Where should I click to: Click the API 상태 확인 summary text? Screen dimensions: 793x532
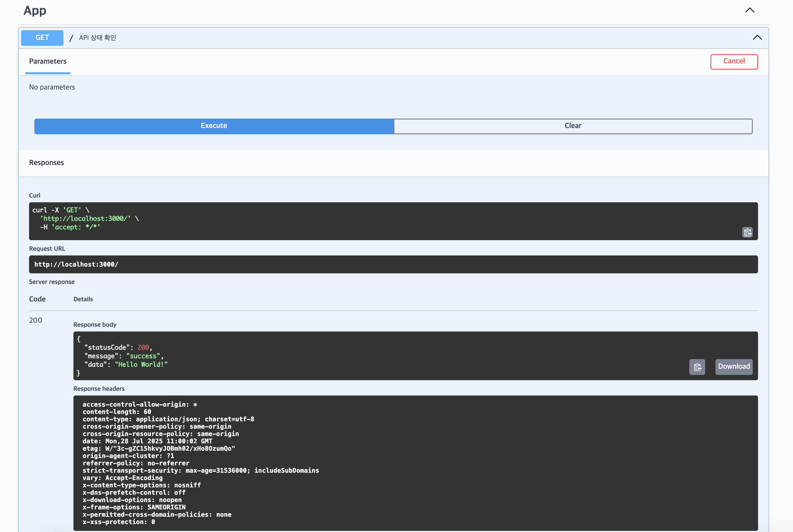coord(98,38)
